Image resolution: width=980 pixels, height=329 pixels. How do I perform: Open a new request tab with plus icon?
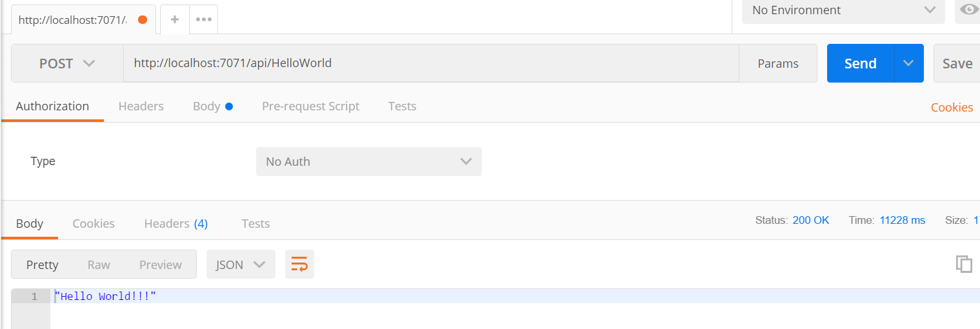(174, 19)
